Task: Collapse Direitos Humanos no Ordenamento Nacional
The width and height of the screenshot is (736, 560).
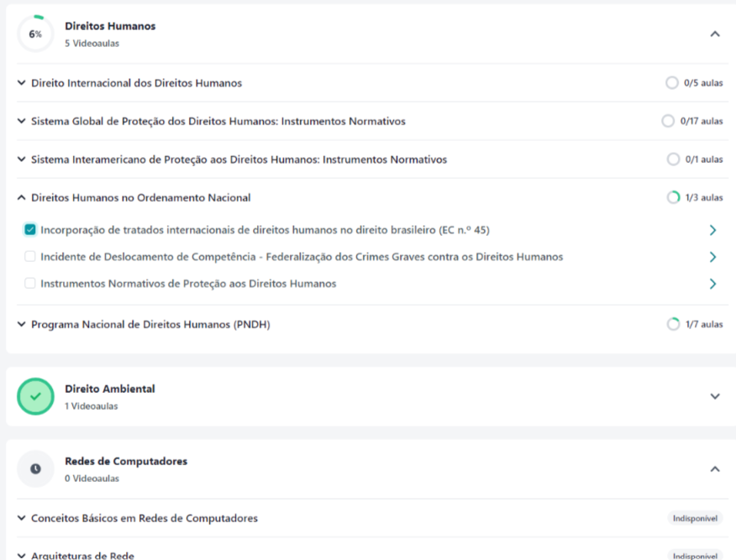Action: pos(21,197)
